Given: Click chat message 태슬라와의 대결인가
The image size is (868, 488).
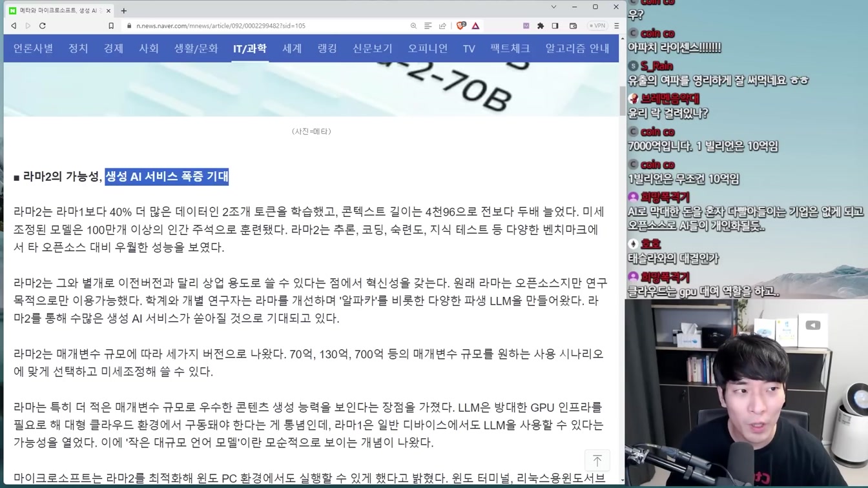Looking at the screenshot, I should pos(673,259).
